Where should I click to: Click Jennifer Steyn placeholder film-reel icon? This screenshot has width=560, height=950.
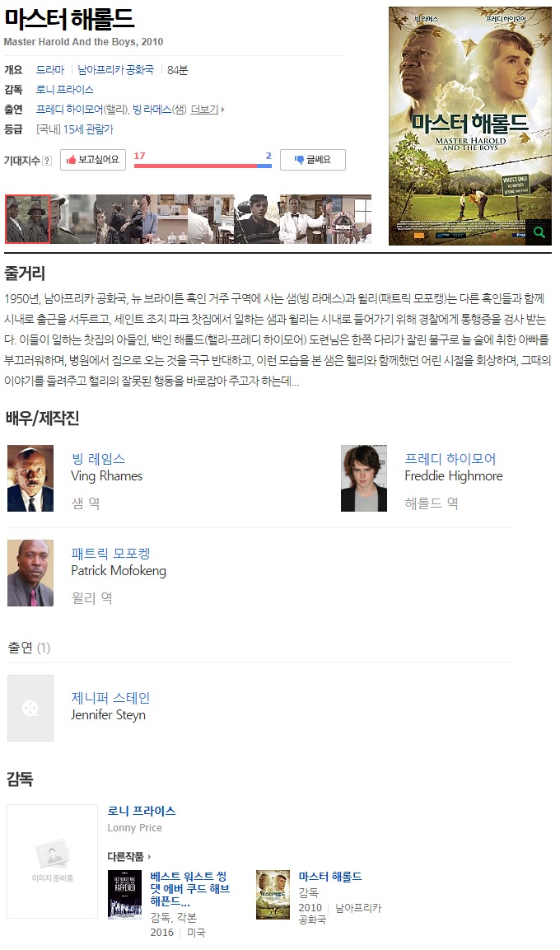click(x=30, y=708)
